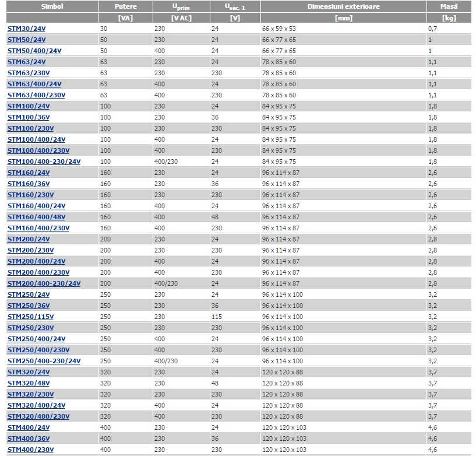This screenshot has width=476, height=456.
Task: Click the Simbol column header
Action: click(52, 6)
